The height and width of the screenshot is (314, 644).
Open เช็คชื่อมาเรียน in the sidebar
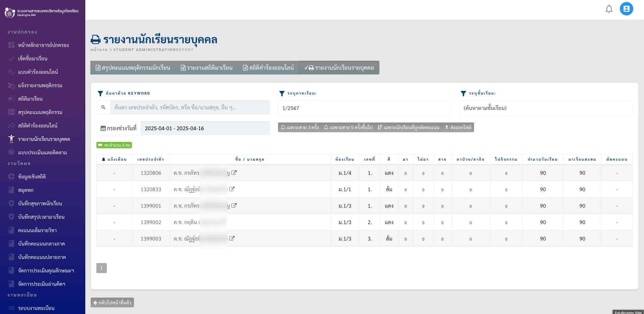33,58
